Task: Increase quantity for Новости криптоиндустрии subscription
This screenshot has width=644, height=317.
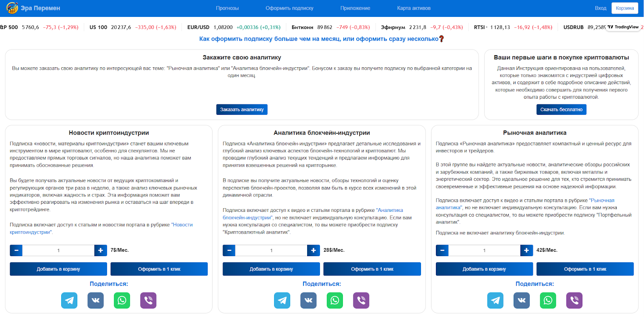Action: pos(101,250)
